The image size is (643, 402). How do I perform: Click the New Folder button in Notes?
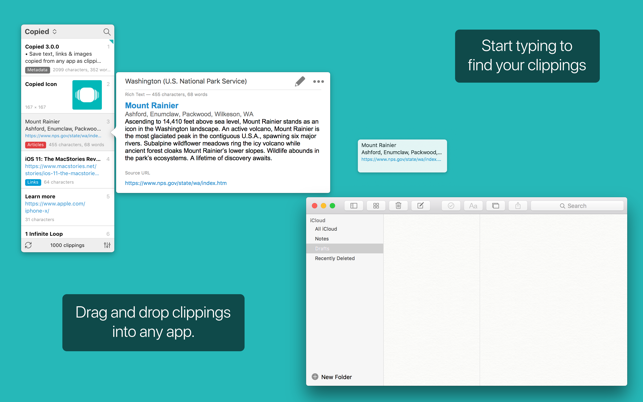(332, 377)
